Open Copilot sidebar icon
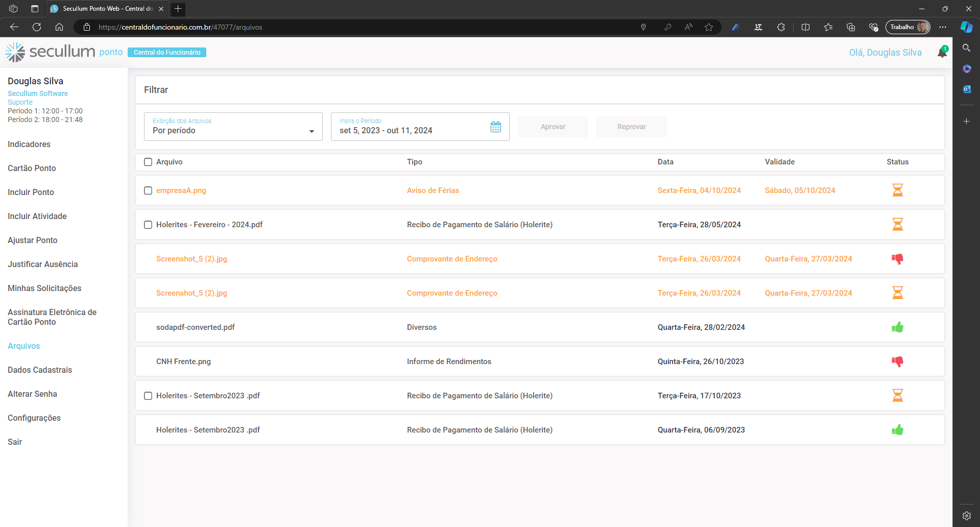Viewport: 980px width, 527px height. pyautogui.click(x=966, y=27)
